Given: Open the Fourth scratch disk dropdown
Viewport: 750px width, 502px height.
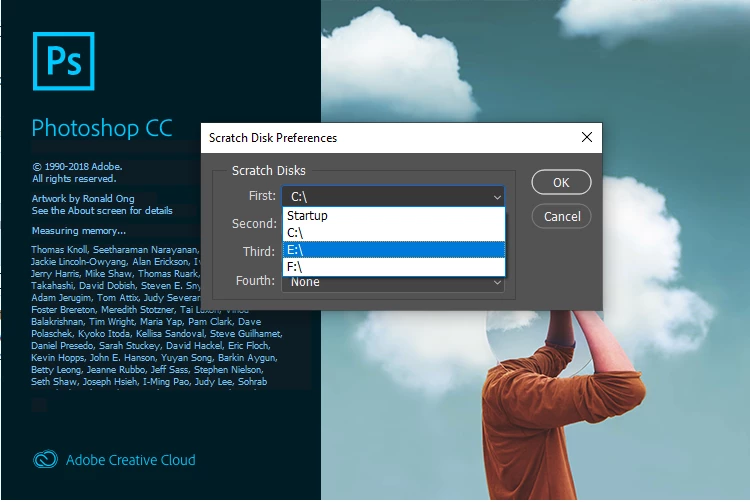Looking at the screenshot, I should (393, 282).
